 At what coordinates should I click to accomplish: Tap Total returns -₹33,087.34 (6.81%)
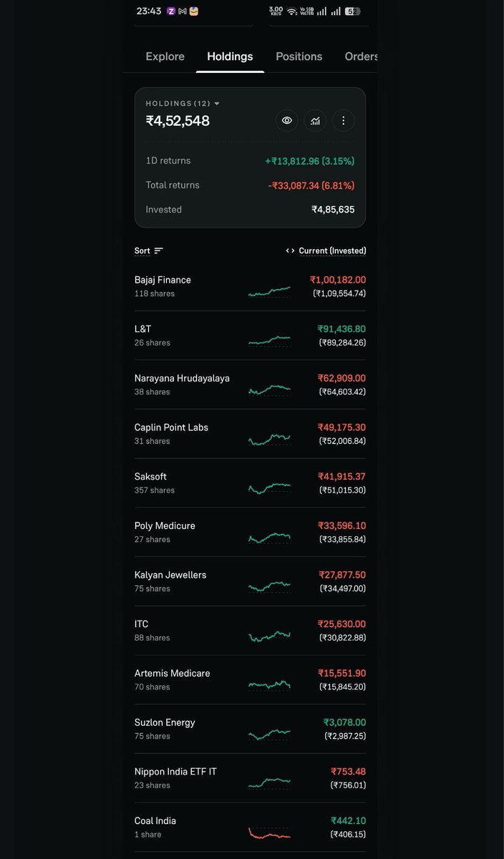pos(311,185)
